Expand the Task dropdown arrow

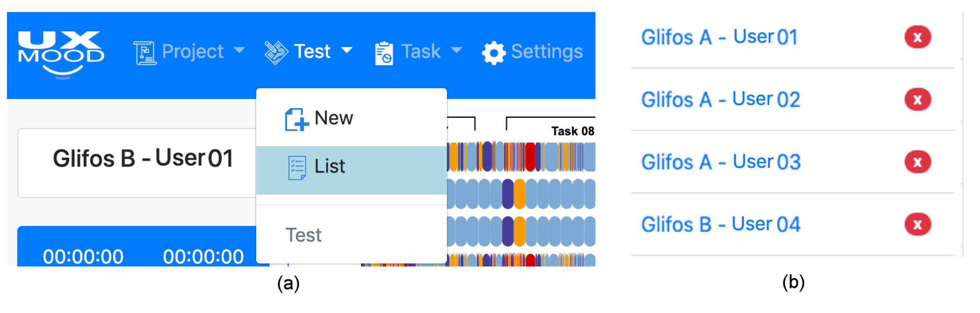[456, 50]
